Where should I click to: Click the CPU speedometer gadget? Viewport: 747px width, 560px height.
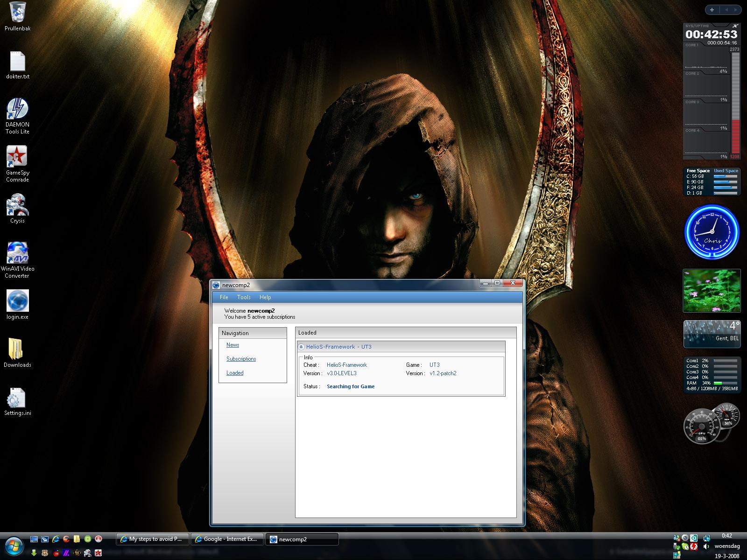click(702, 426)
